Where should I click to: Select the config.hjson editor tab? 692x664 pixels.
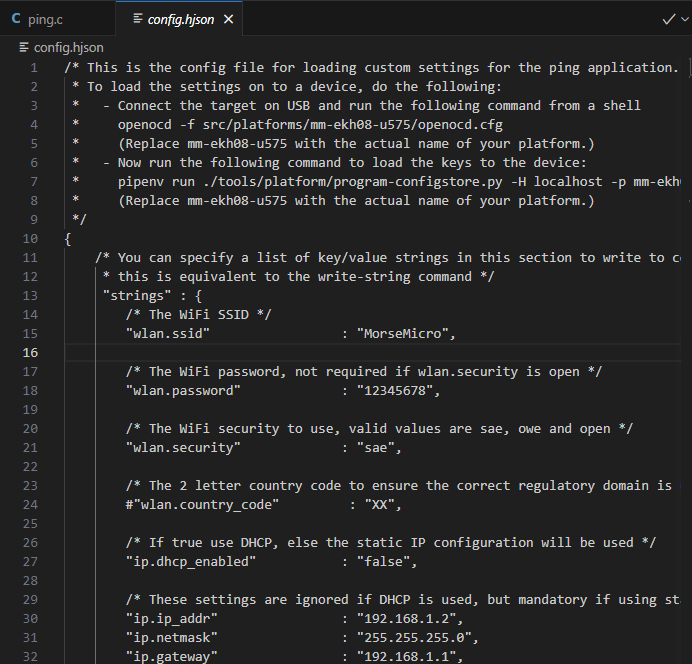click(180, 19)
